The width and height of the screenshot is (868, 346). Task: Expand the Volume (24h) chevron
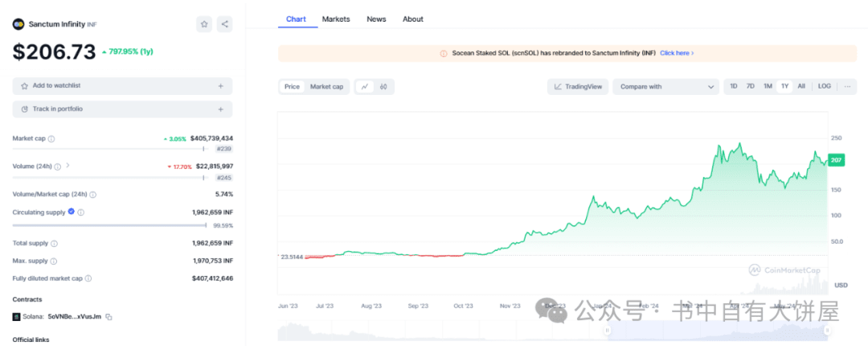coord(68,165)
